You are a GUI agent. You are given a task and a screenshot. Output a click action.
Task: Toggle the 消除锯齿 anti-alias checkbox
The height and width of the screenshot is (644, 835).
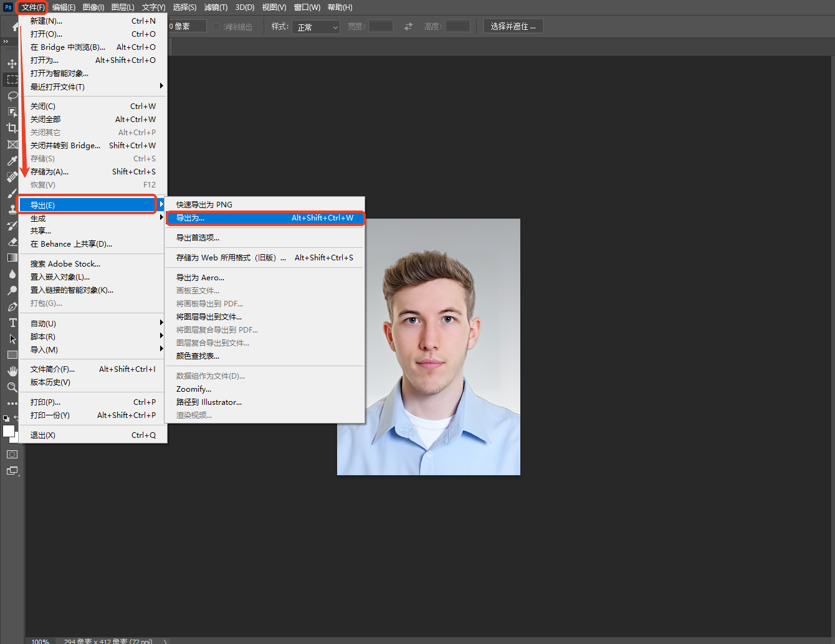(x=216, y=27)
